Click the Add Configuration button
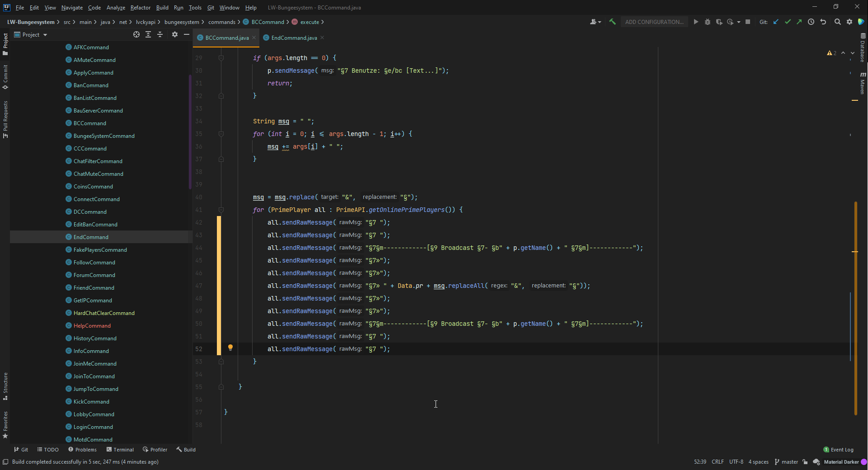This screenshot has width=868, height=470. click(x=654, y=22)
